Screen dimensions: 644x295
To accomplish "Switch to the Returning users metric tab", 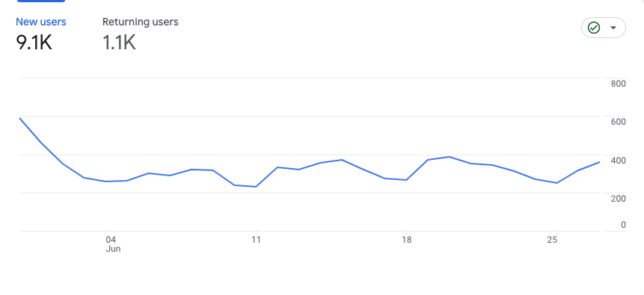I will (x=141, y=22).
